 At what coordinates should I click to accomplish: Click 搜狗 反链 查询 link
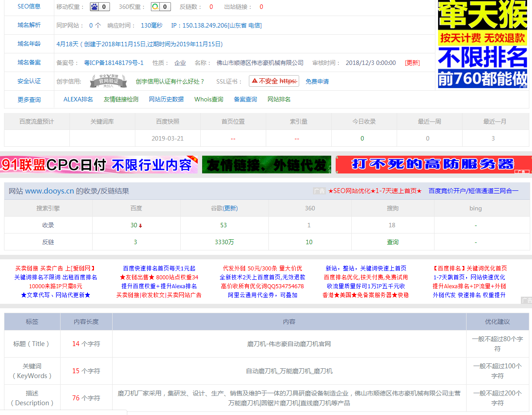point(393,242)
